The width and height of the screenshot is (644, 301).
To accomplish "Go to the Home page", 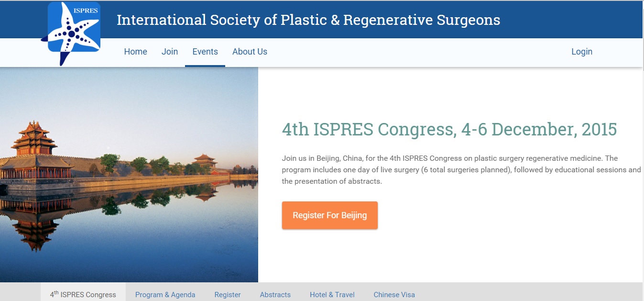I will [135, 52].
